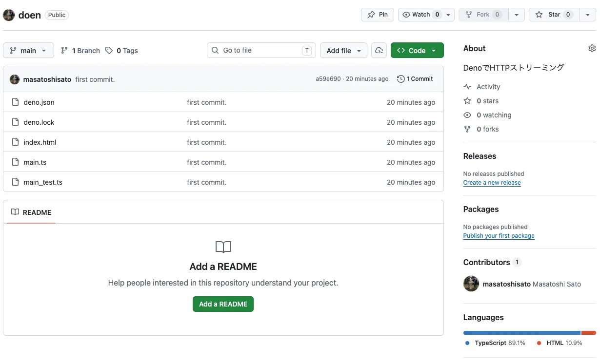Click the HTML 10.9% language link
This screenshot has width=600, height=364.
[560, 343]
